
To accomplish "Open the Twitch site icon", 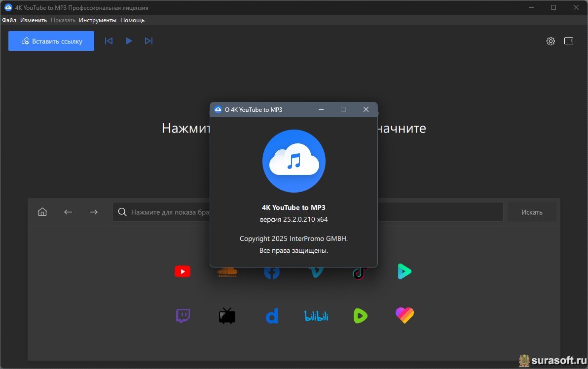I will point(183,316).
